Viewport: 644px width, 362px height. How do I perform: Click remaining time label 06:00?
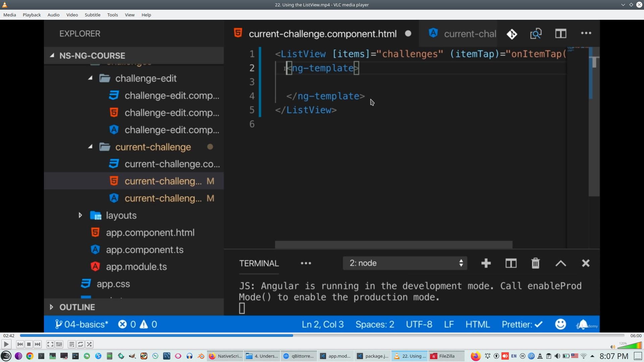pyautogui.click(x=636, y=336)
